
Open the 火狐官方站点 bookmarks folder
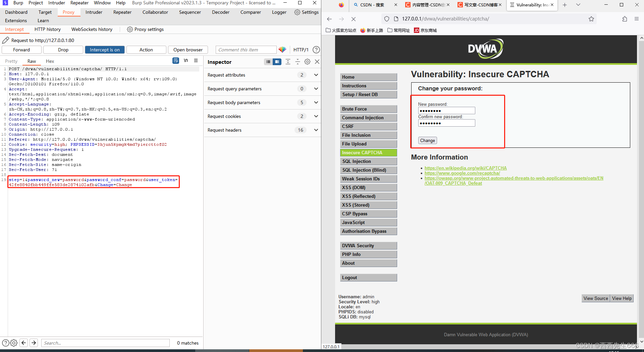click(341, 30)
